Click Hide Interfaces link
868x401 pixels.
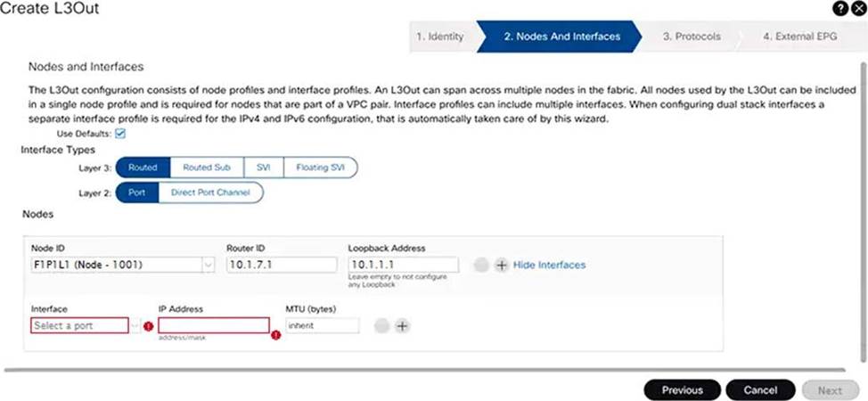549,266
